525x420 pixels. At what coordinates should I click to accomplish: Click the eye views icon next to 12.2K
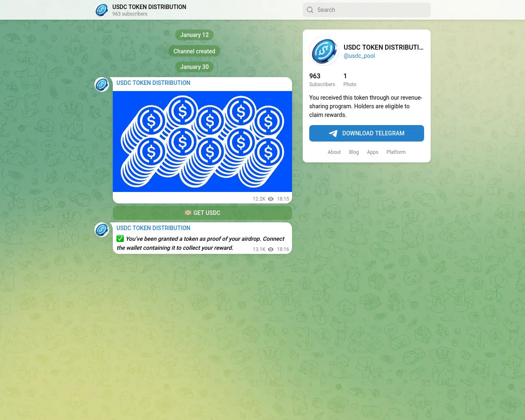click(271, 199)
